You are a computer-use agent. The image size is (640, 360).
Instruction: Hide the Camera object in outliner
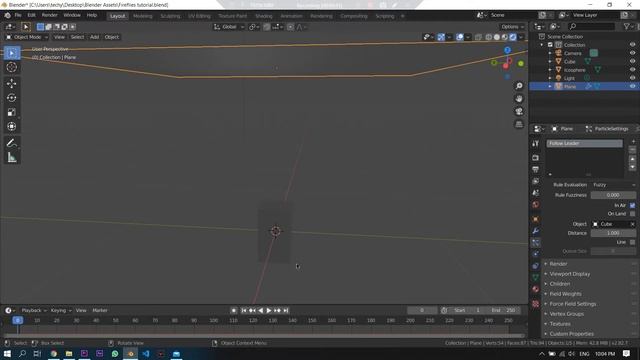(632, 53)
